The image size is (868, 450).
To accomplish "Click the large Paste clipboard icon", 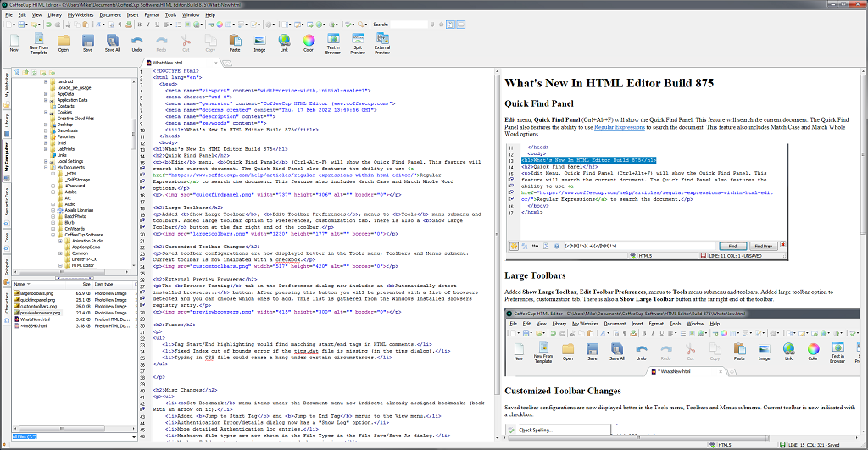I will pos(235,42).
